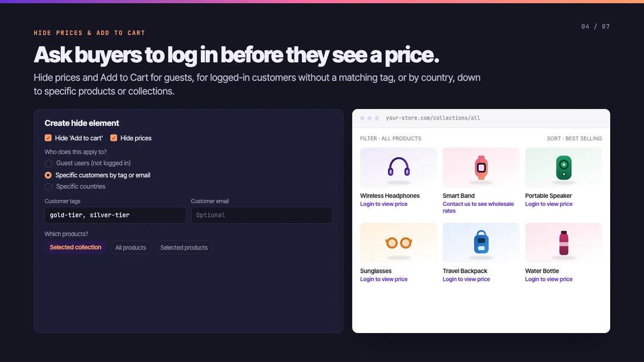Screen dimensions: 644x362
Task: Open the Sunglasses product image
Action: pyautogui.click(x=399, y=243)
